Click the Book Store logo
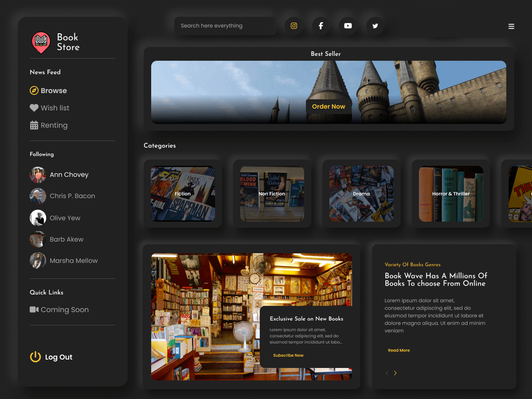This screenshot has height=399, width=532. click(41, 43)
